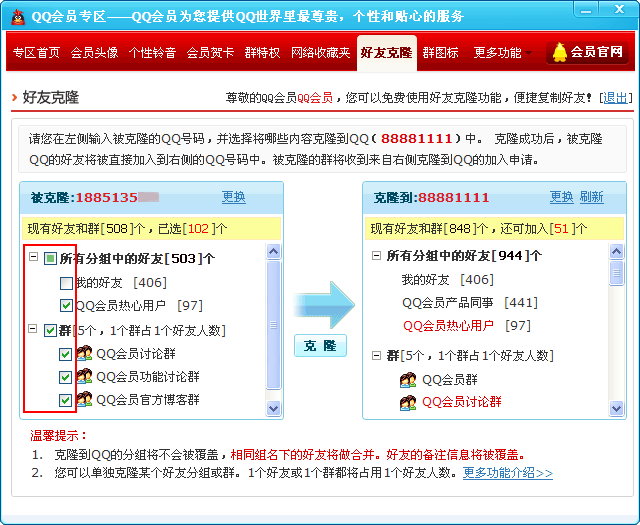640x525 pixels.
Task: Click left list scrollbar down arrow
Action: (x=273, y=407)
